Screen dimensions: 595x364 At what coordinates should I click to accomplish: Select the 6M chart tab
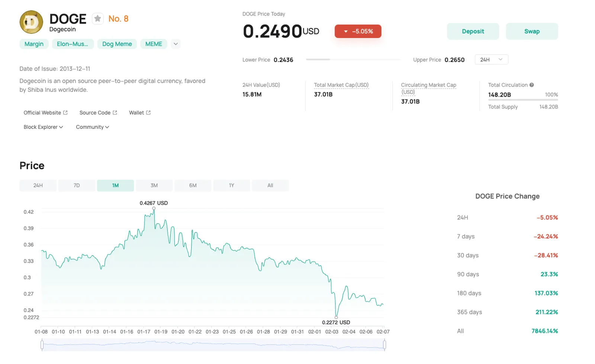193,185
